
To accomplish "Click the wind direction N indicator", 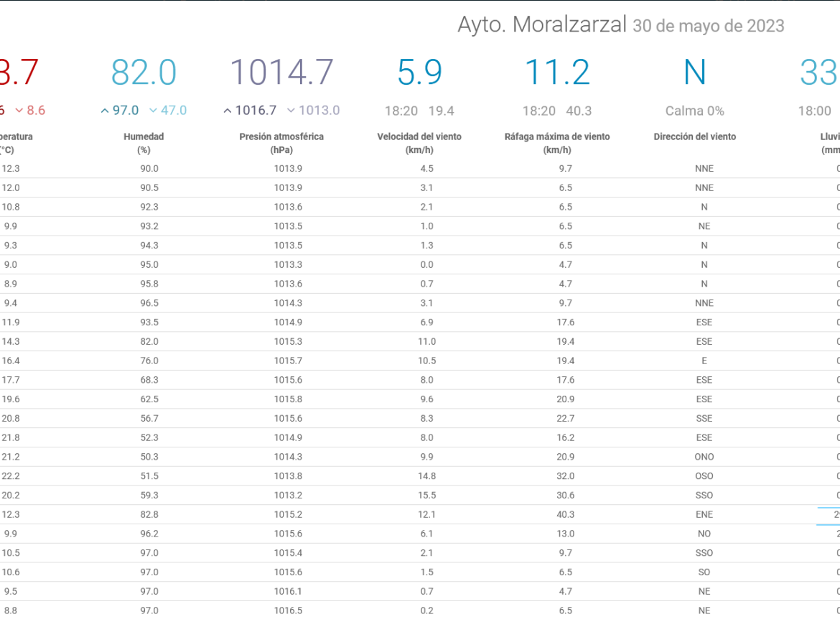I will (695, 73).
